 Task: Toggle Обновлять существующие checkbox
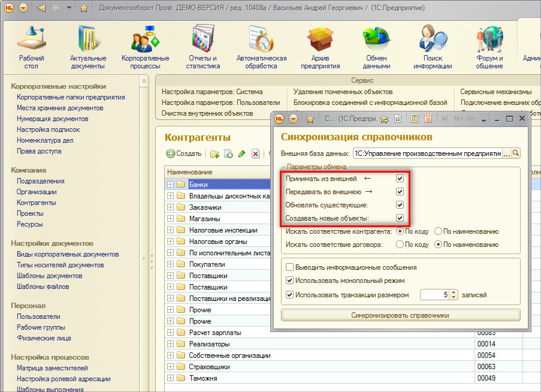(x=400, y=204)
